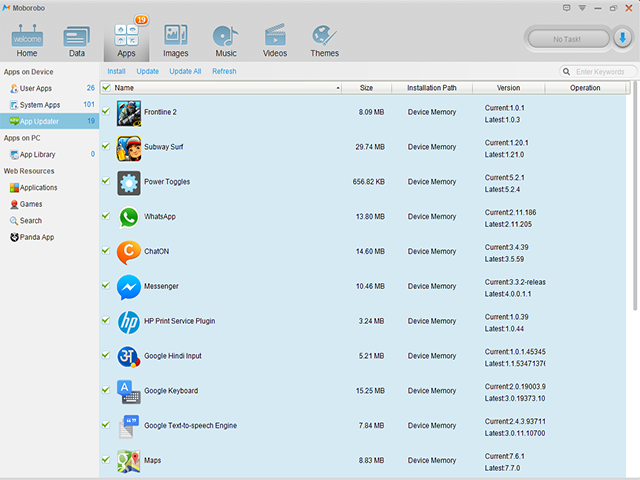640x480 pixels.
Task: Click the WhatsApp app icon
Action: (129, 218)
